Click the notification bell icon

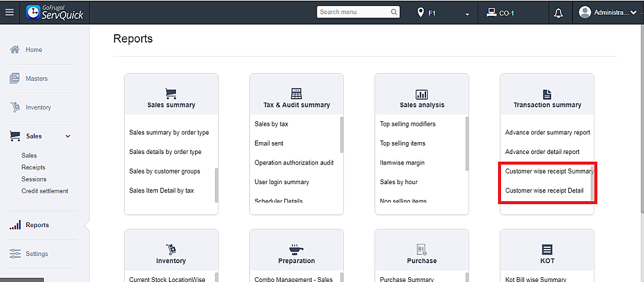click(558, 12)
